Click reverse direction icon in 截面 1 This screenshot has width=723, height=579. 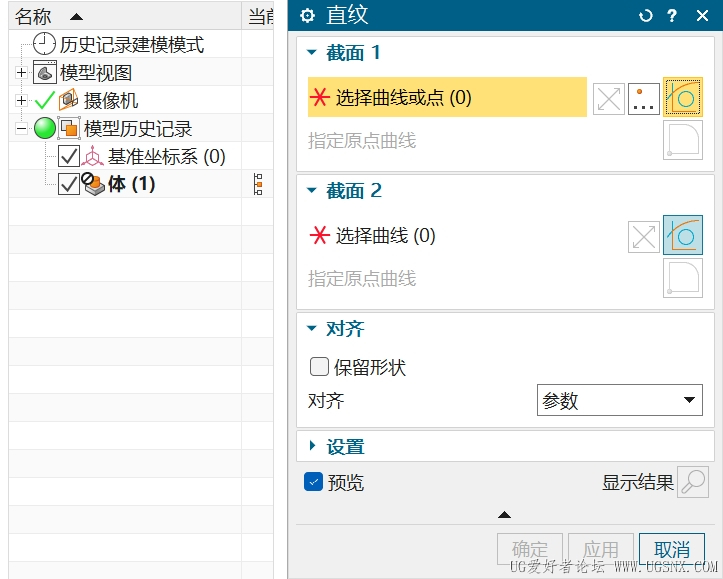(609, 99)
